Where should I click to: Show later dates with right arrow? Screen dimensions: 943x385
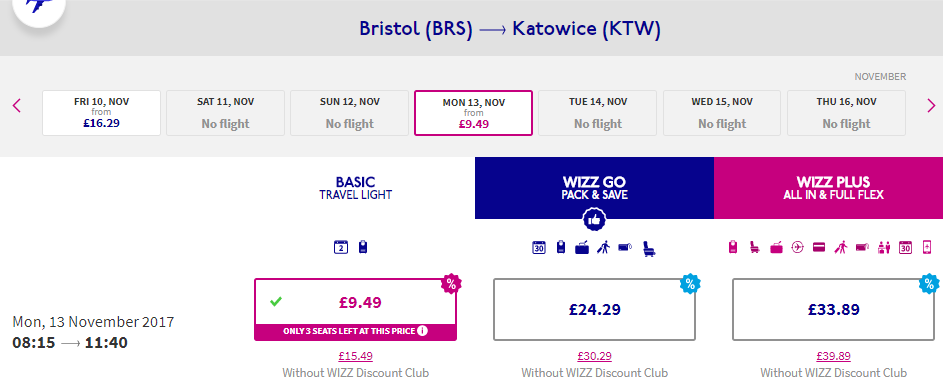tap(932, 106)
